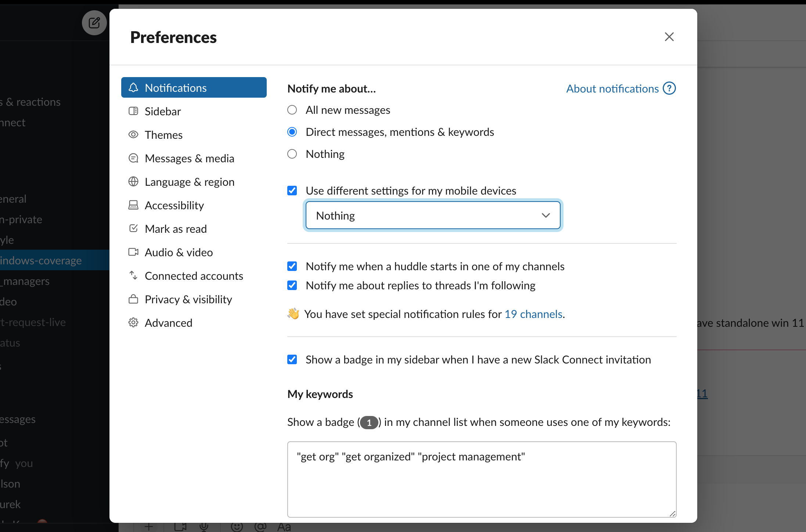Image resolution: width=806 pixels, height=532 pixels.
Task: Uncheck Slack Connect invitation badge option
Action: click(292, 359)
